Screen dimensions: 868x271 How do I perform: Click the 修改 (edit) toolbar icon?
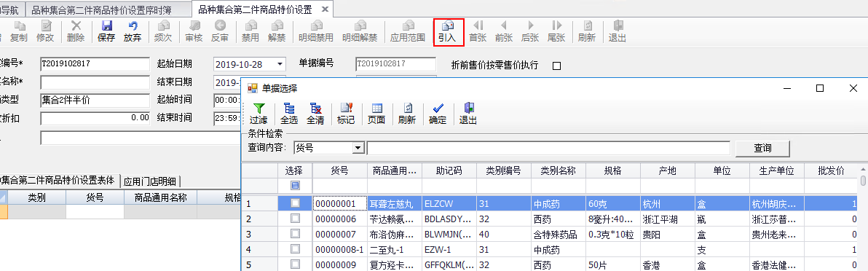[45, 31]
